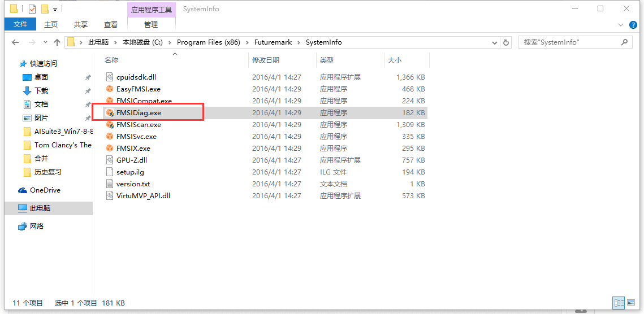The width and height of the screenshot is (644, 314).
Task: Open the OneDrive cloud item
Action: point(40,190)
